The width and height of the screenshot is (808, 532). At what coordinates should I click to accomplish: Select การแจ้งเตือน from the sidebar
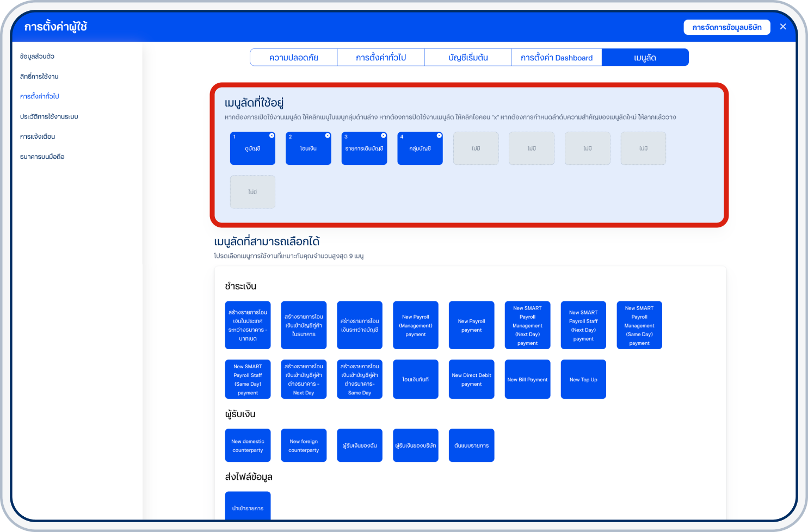[38, 137]
